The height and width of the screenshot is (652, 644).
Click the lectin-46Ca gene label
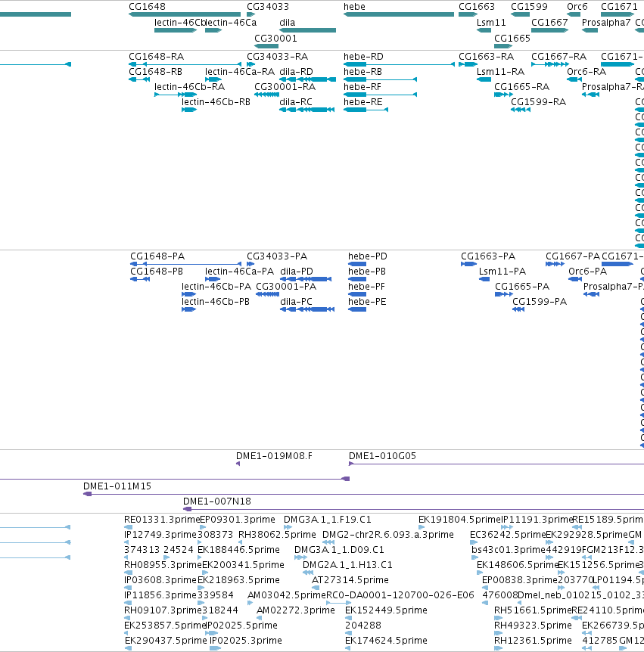click(x=231, y=23)
